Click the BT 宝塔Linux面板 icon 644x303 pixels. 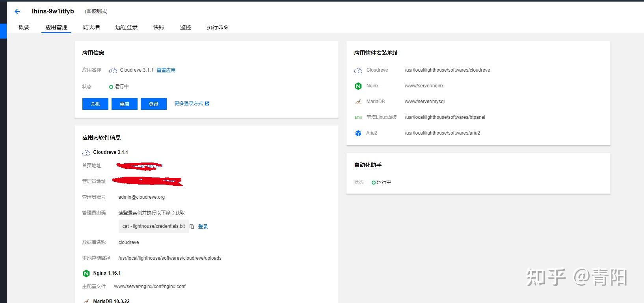358,118
